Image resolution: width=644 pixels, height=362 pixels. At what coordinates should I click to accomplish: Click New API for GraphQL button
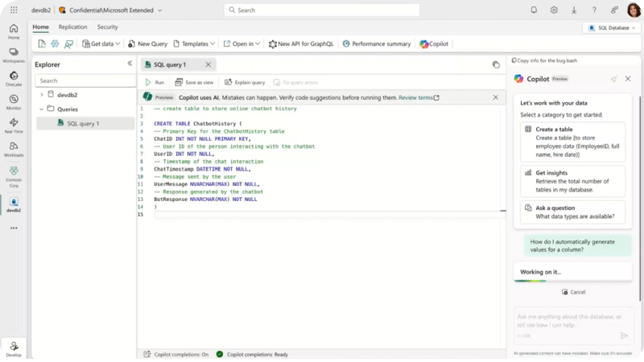point(301,43)
